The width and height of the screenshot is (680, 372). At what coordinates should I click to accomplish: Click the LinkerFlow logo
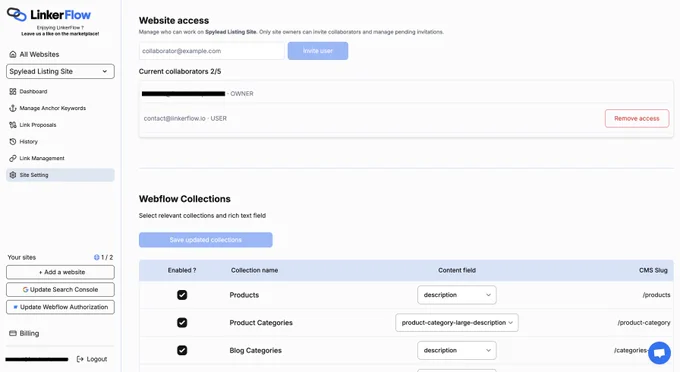(49, 15)
